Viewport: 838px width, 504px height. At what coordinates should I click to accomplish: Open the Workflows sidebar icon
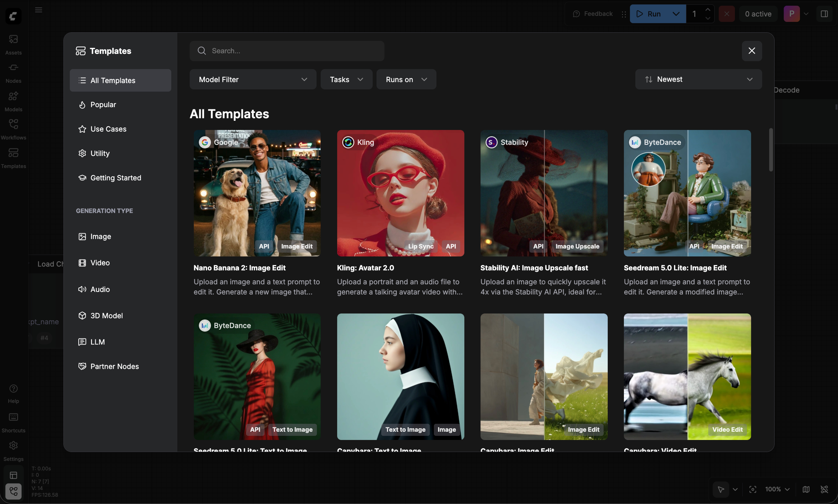(x=13, y=129)
